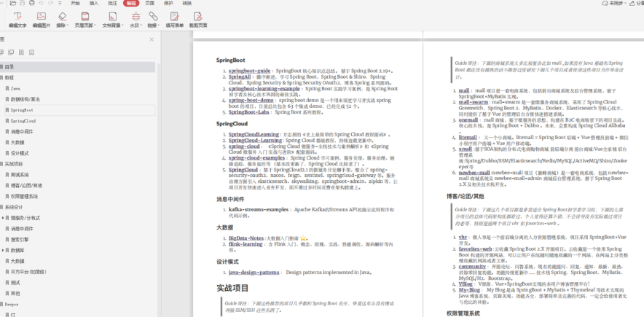The height and width of the screenshot is (317, 644).
Task: Click the delete bookmark icon
Action: point(31,52)
